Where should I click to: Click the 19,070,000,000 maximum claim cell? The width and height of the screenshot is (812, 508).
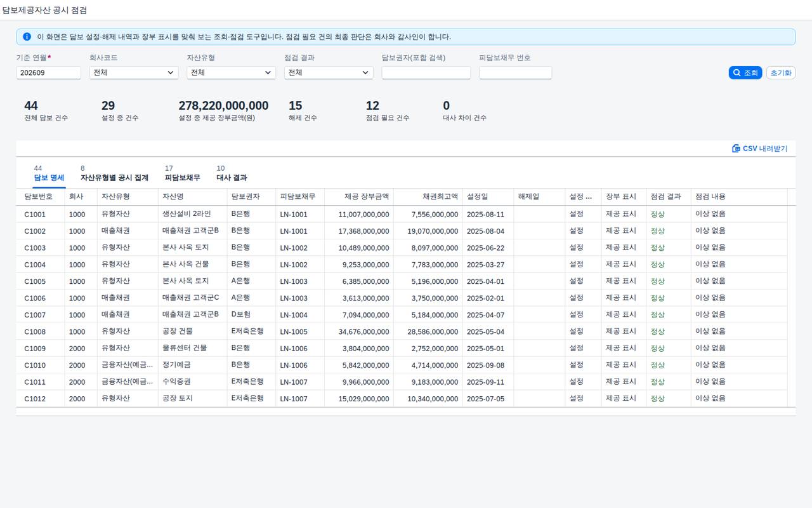tap(428, 231)
